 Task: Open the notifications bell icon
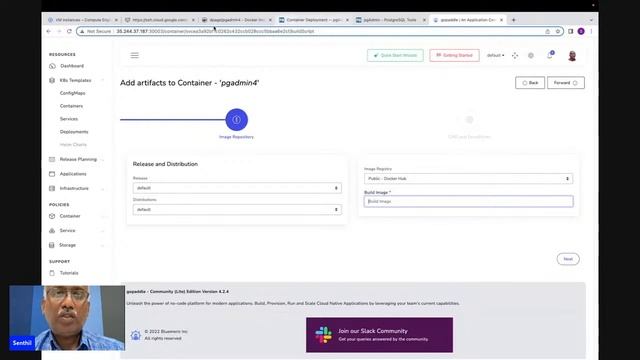coord(550,55)
